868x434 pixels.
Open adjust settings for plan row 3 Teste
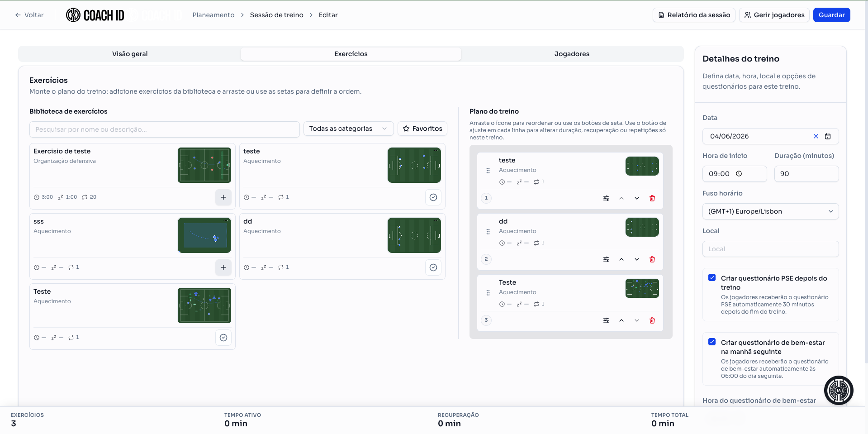[x=606, y=320]
